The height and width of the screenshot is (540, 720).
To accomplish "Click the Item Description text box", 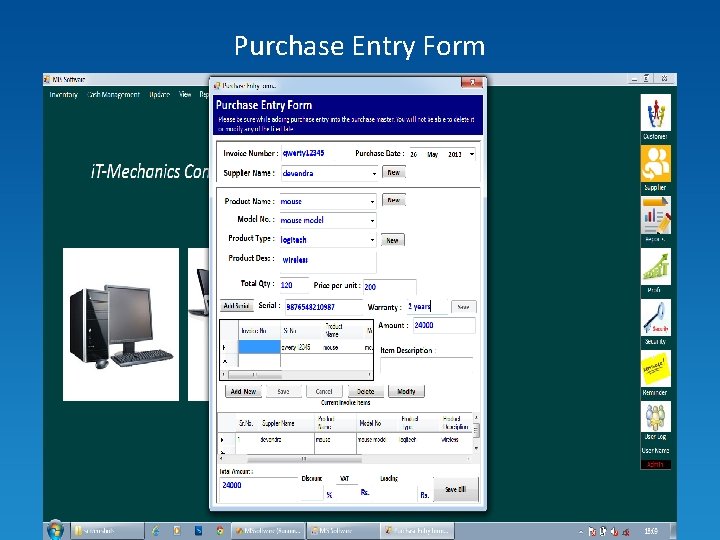I will 426,366.
